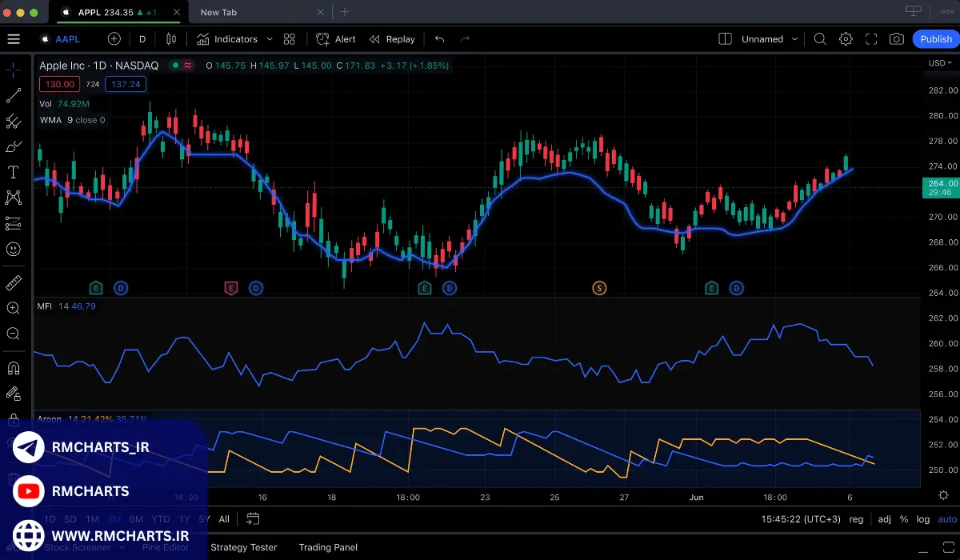Switch to the New Tab browser tab
This screenshot has height=560, width=960.
point(218,12)
